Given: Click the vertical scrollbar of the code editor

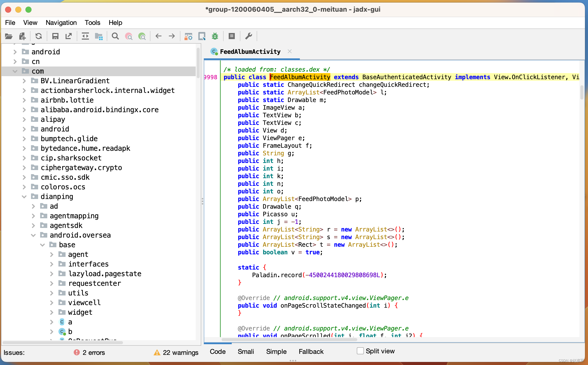Looking at the screenshot, I should click(582, 92).
